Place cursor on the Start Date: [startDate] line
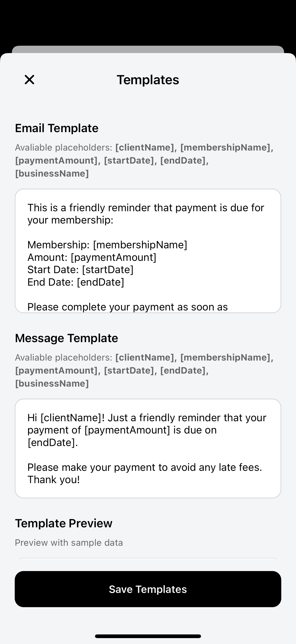Screen dimensions: 296x644 coord(81,270)
